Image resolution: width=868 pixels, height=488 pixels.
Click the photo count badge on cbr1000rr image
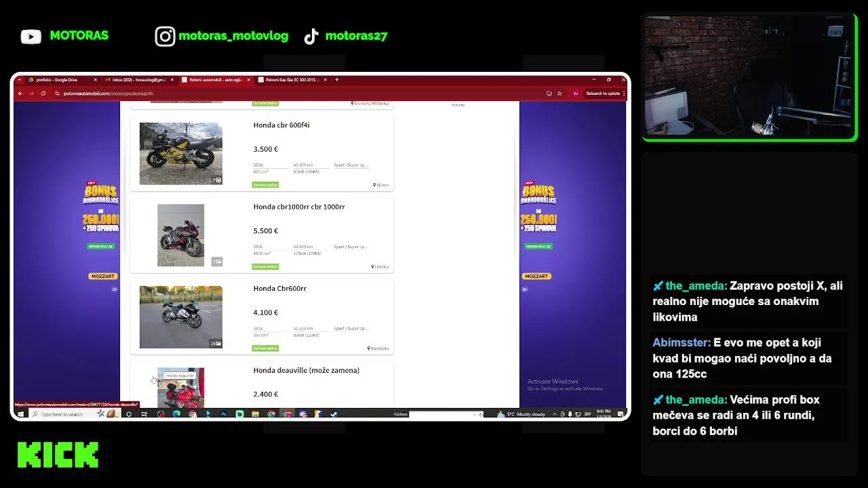[x=217, y=262]
